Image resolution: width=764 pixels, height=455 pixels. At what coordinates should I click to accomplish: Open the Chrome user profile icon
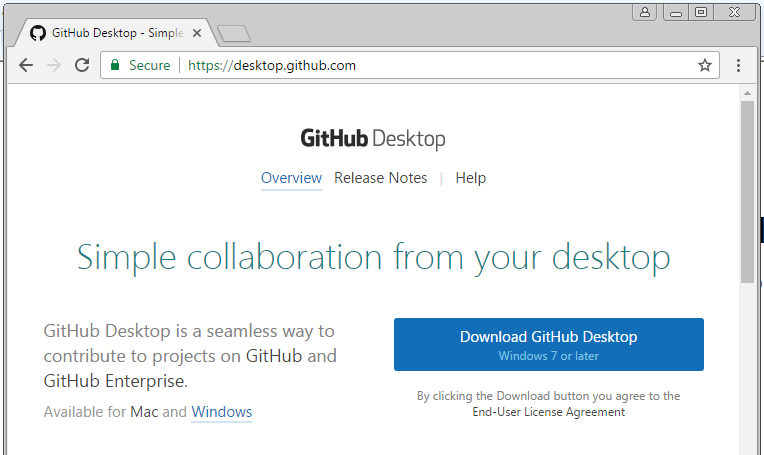click(645, 12)
